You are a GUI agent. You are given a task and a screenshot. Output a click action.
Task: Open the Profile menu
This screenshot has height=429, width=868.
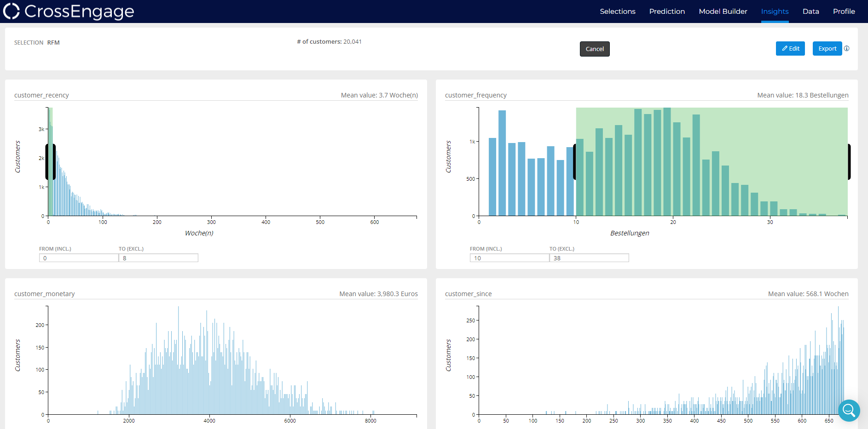pyautogui.click(x=844, y=11)
